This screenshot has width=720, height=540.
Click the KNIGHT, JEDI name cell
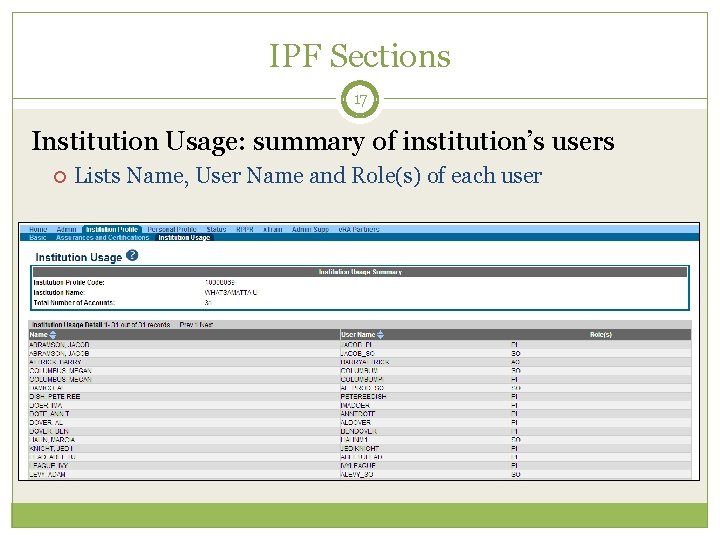tap(51, 448)
